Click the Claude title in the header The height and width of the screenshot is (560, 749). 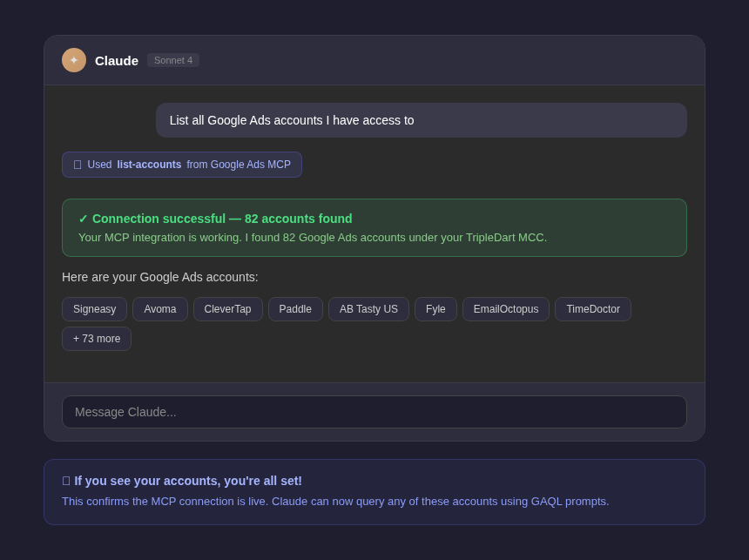(x=117, y=61)
